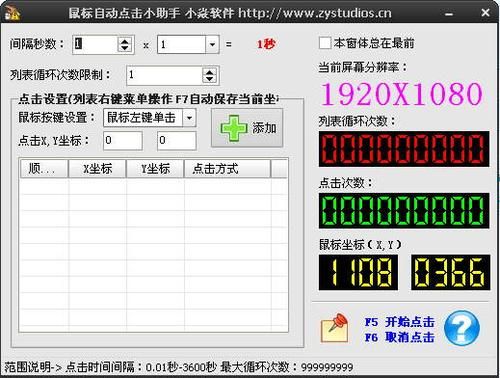Viewport: 500px width, 378px height.
Task: Decrease 间隔秒数 with down arrow
Action: click(x=125, y=48)
